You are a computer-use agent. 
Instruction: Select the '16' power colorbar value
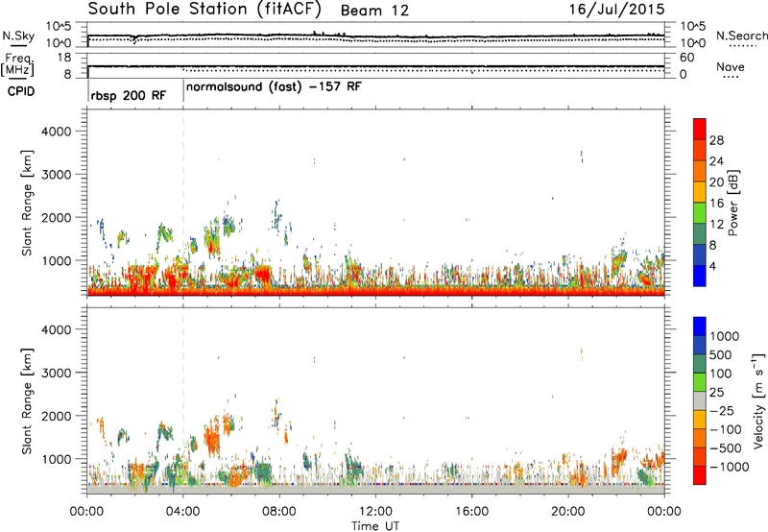[716, 204]
